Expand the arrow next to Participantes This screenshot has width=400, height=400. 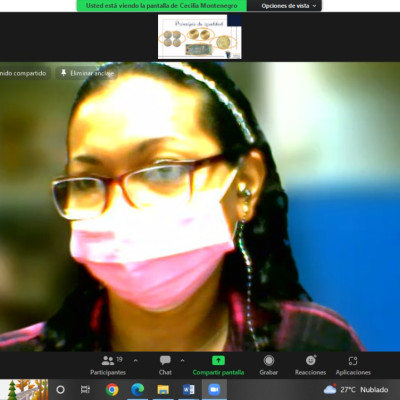point(135,360)
